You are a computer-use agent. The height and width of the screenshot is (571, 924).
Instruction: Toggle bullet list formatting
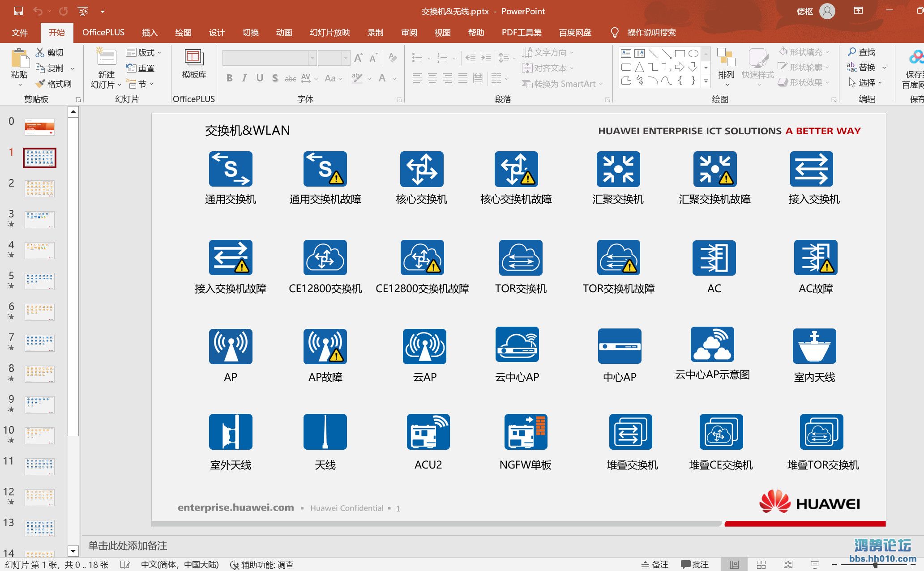point(417,58)
